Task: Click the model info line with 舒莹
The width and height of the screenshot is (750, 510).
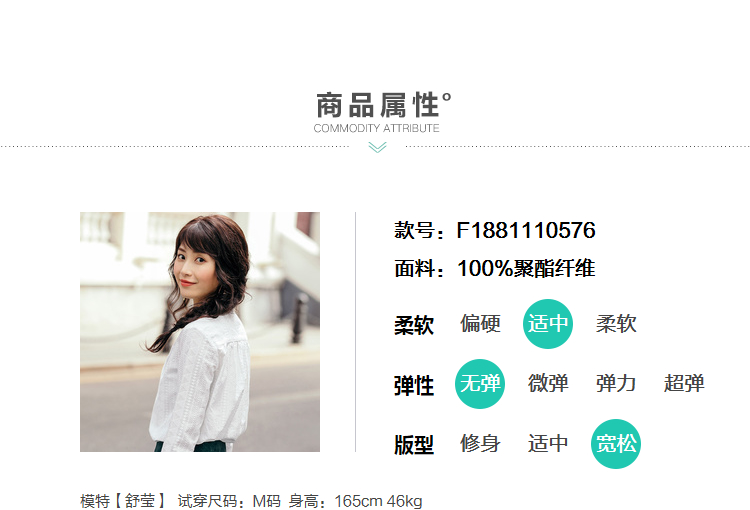Action: click(x=251, y=501)
